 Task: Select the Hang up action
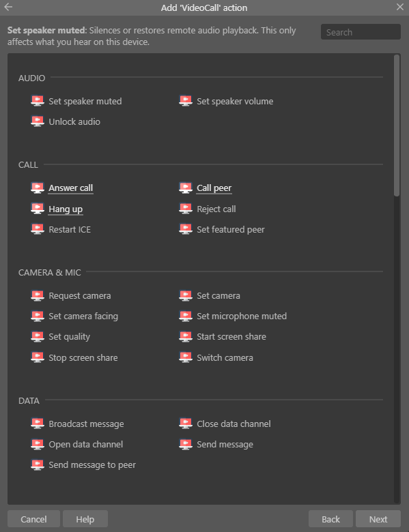click(66, 209)
